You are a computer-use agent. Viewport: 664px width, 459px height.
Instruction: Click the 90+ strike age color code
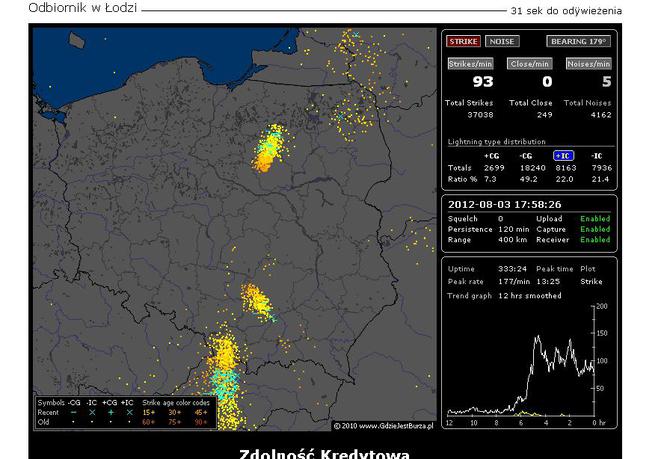(201, 422)
